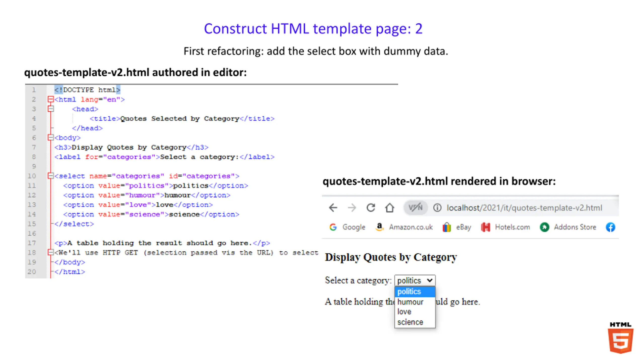This screenshot has height=362, width=644.
Task: Click the browser forward arrow
Action: [x=352, y=208]
